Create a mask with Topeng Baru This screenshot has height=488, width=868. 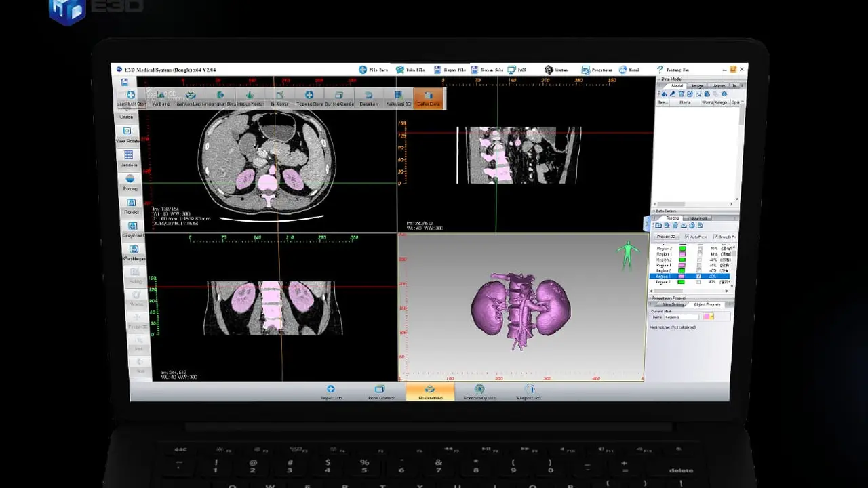click(x=309, y=98)
